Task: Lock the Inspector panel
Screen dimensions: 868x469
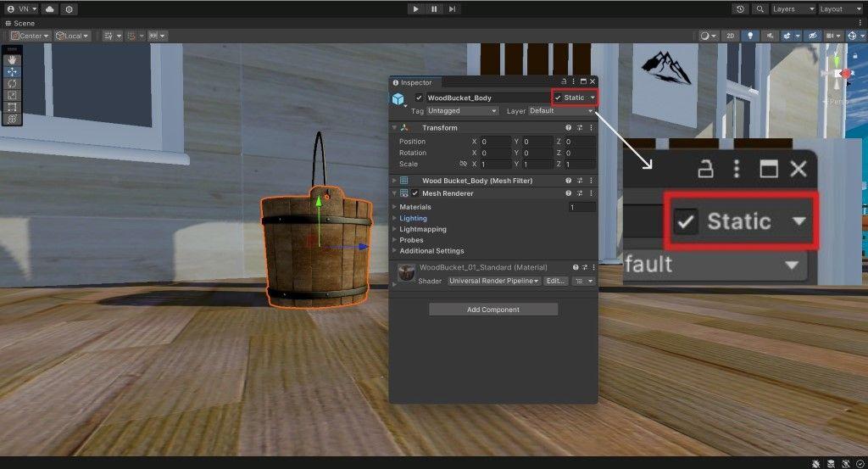Action: pyautogui.click(x=563, y=82)
